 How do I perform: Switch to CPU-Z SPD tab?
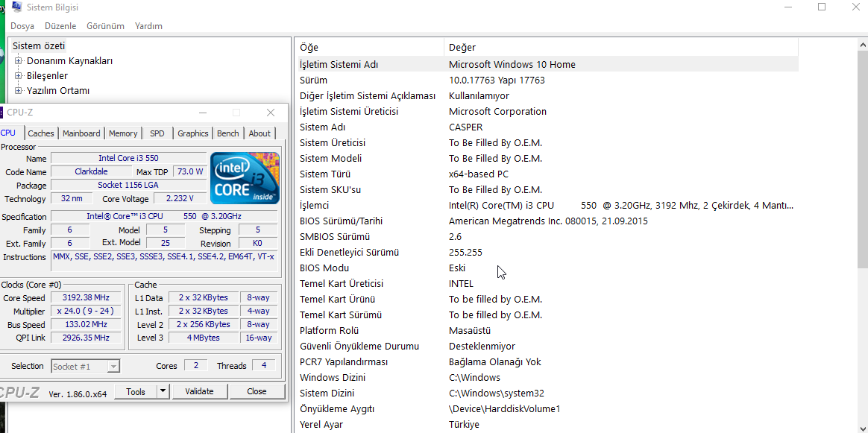coord(157,133)
